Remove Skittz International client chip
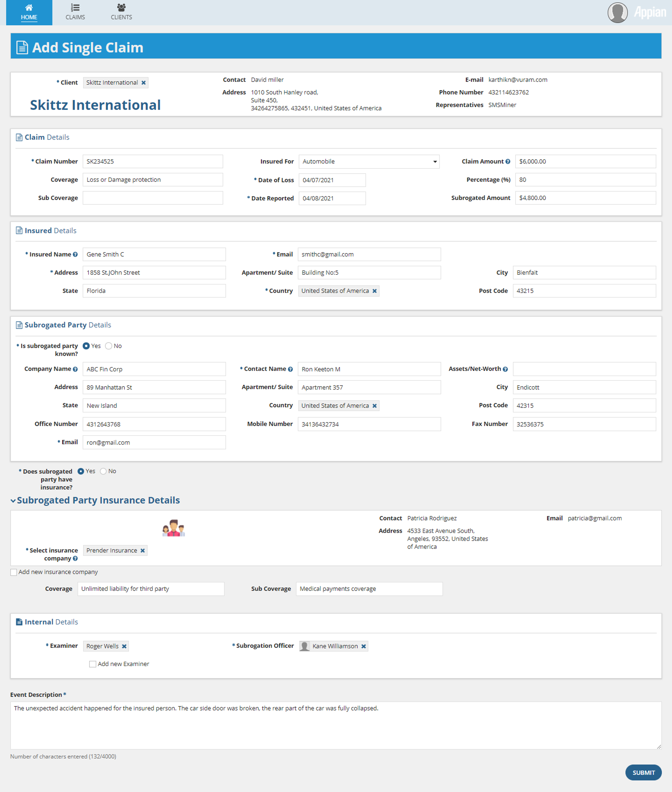Screen dimensions: 672x792 tap(144, 83)
